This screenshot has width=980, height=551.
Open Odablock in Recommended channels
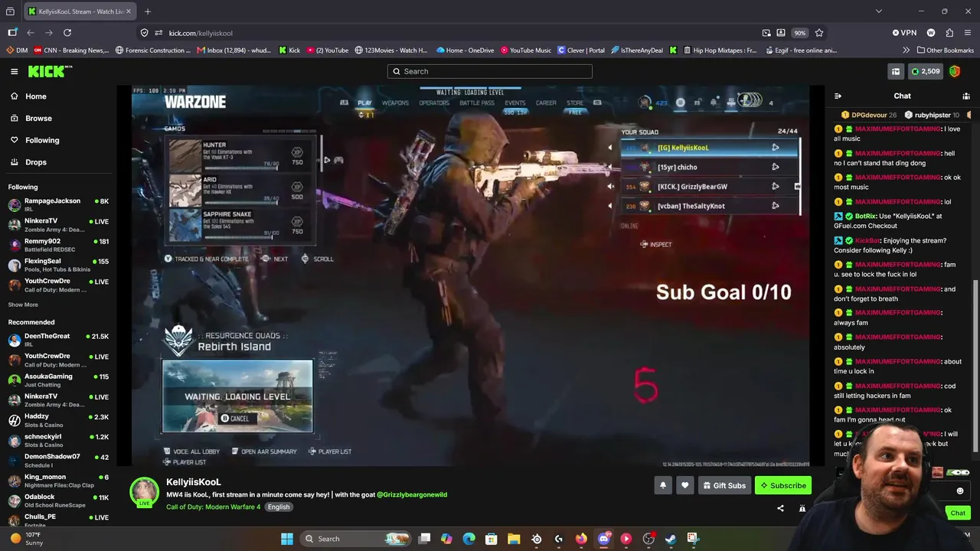pyautogui.click(x=58, y=500)
